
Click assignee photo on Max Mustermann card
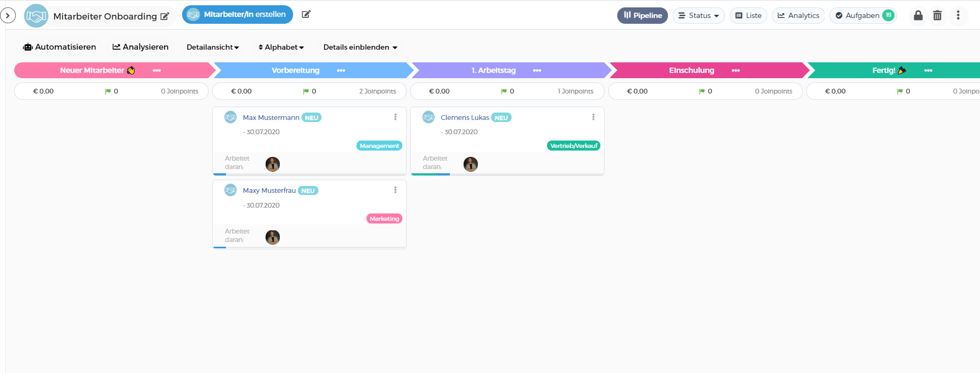(272, 164)
